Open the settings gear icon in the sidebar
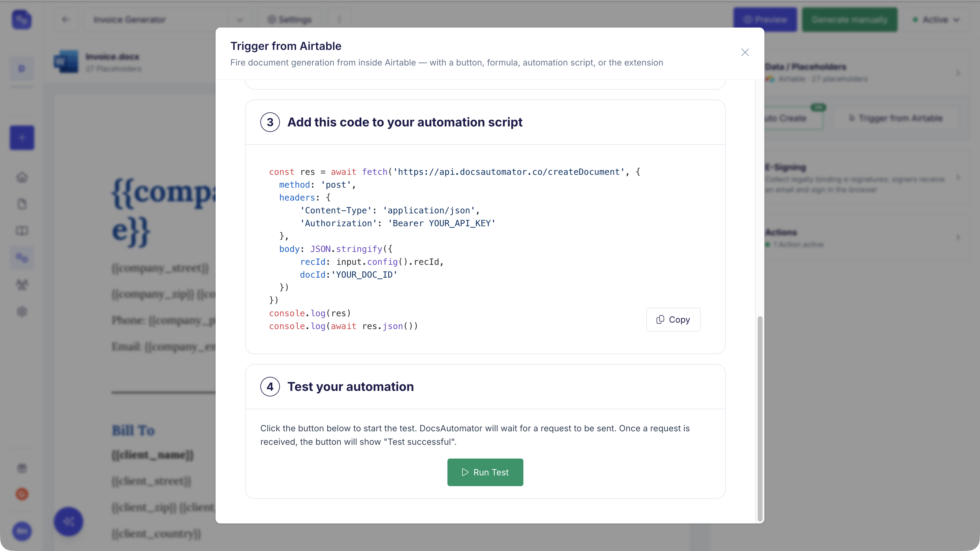 (22, 311)
